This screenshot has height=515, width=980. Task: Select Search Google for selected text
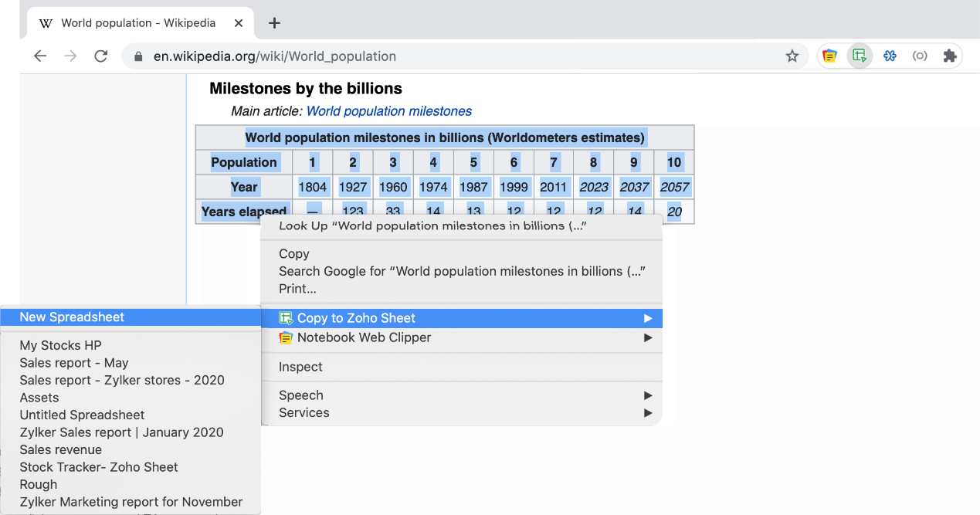(x=461, y=272)
